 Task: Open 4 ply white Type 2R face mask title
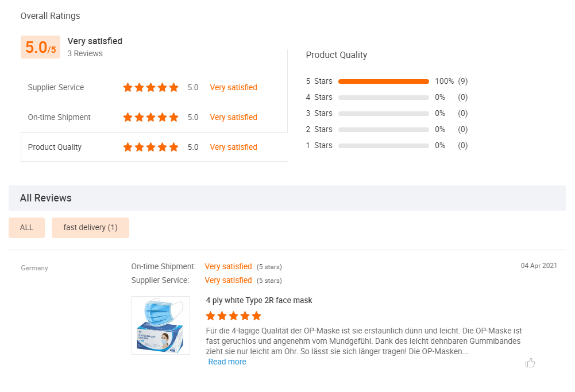click(259, 300)
